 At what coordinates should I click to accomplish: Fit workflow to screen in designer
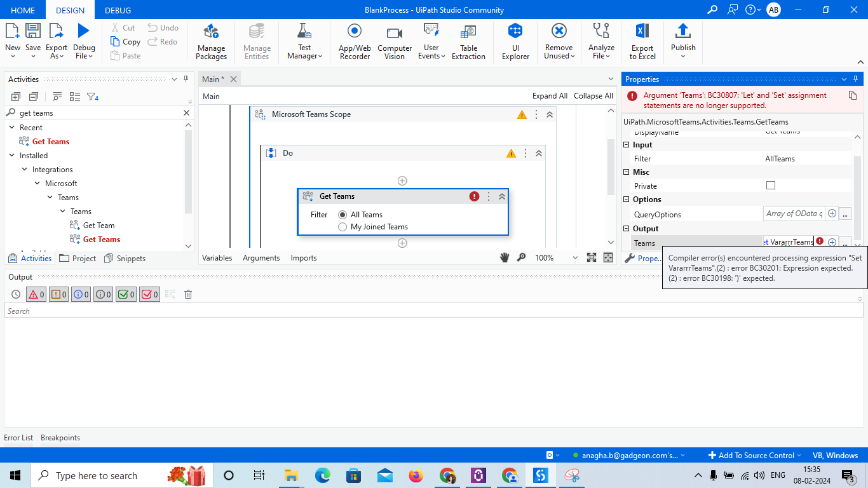(592, 257)
